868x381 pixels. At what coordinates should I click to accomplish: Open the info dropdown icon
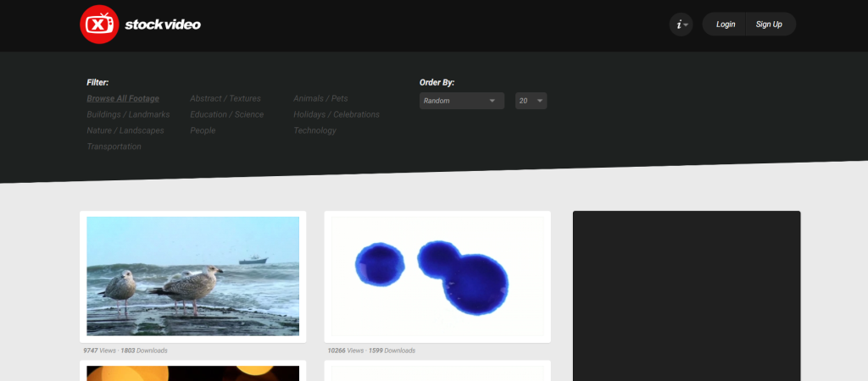[x=681, y=25]
